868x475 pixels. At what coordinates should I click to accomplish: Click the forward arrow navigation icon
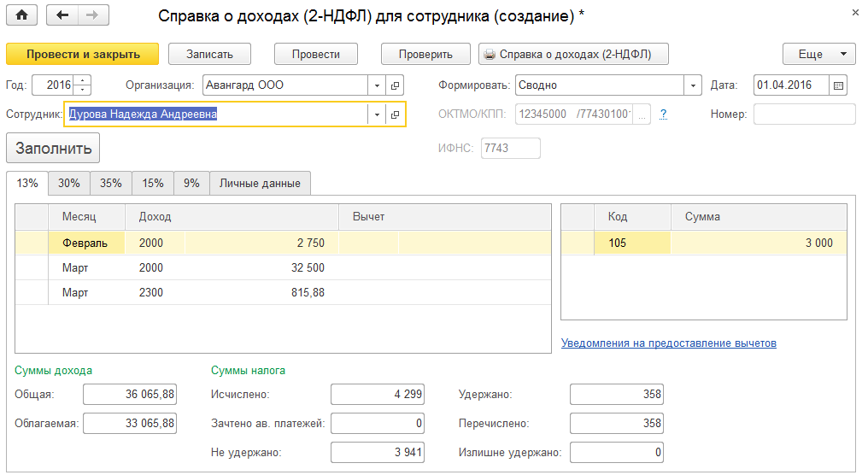point(92,15)
